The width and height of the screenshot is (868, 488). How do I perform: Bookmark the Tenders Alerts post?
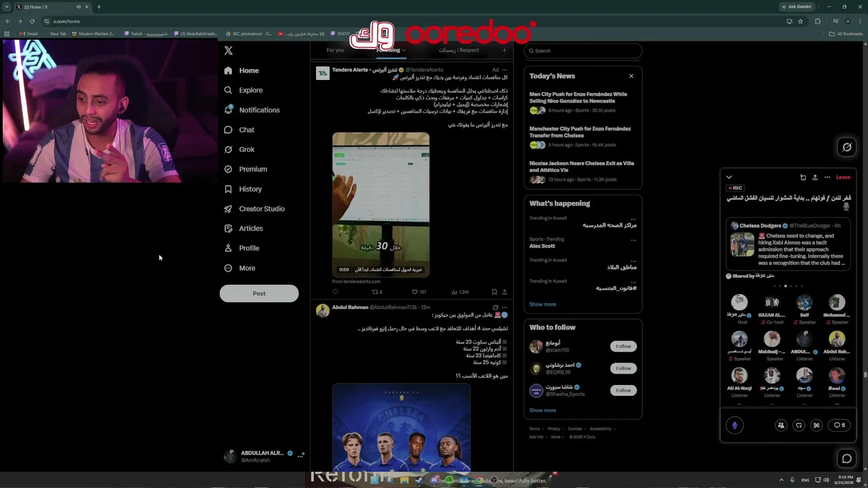point(494,292)
